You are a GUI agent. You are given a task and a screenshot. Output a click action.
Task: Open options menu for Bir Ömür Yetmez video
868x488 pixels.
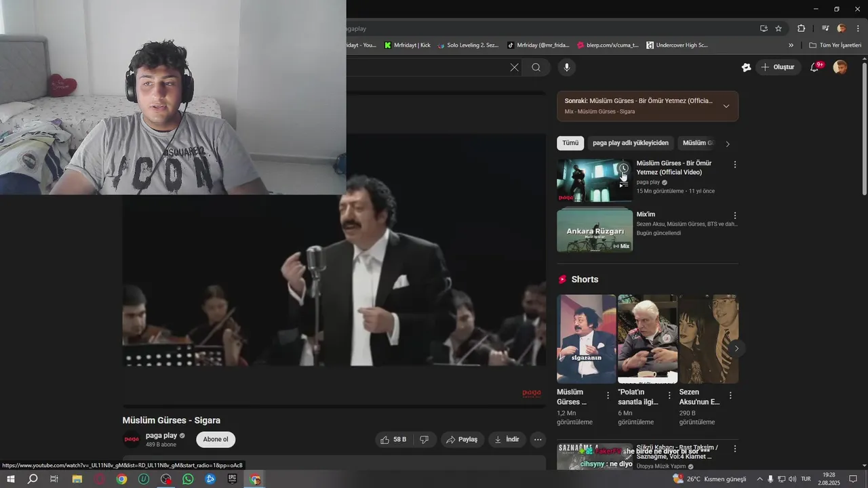(734, 165)
